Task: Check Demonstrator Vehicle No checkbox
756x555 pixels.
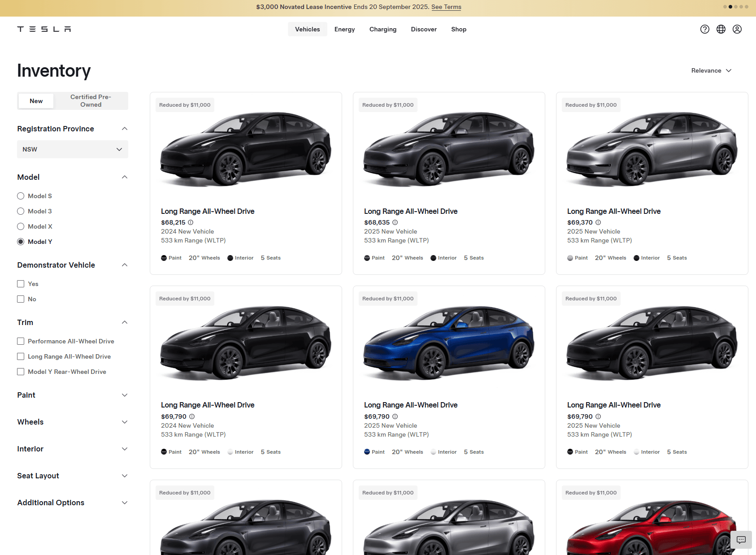Action: point(21,299)
